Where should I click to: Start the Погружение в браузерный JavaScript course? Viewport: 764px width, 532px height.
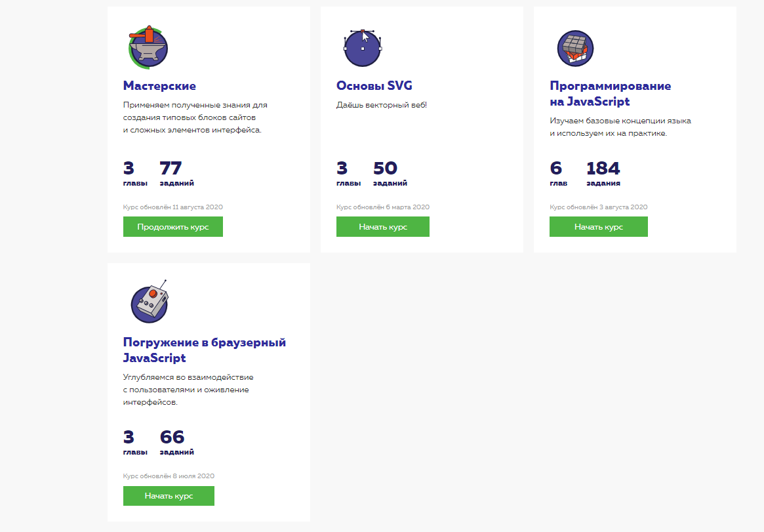click(169, 496)
